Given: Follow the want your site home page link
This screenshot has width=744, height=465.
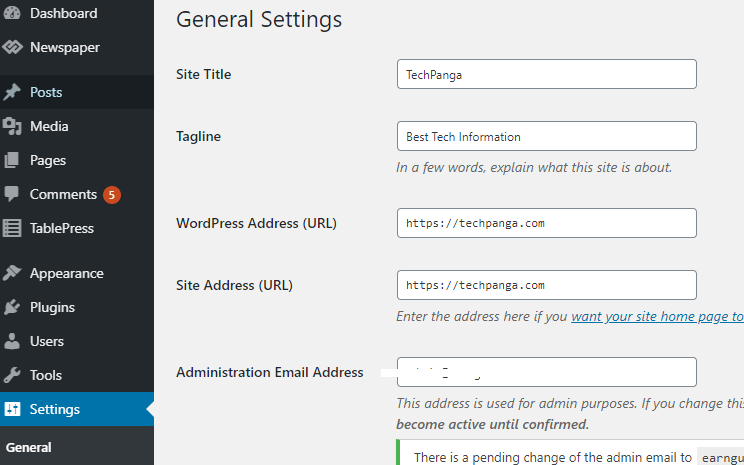Looking at the screenshot, I should pos(658,316).
